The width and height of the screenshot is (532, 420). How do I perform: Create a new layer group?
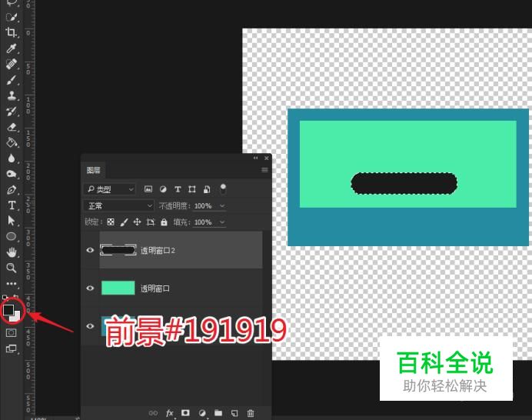(x=218, y=413)
